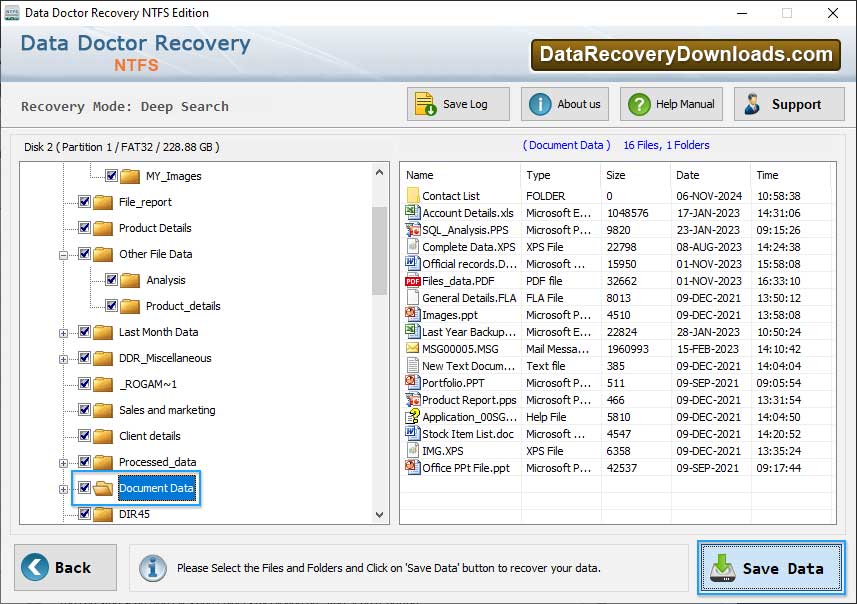Click the XPS icon for IMG.XPS
857x604 pixels.
(412, 450)
